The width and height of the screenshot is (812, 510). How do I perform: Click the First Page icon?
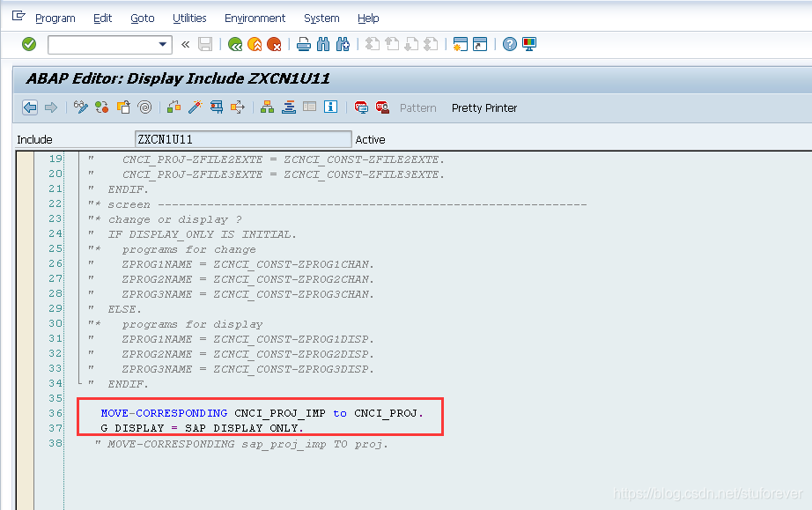pos(373,45)
